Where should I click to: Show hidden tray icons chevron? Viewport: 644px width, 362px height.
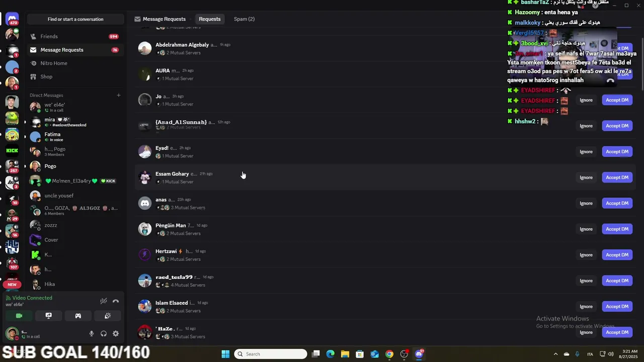click(x=555, y=354)
